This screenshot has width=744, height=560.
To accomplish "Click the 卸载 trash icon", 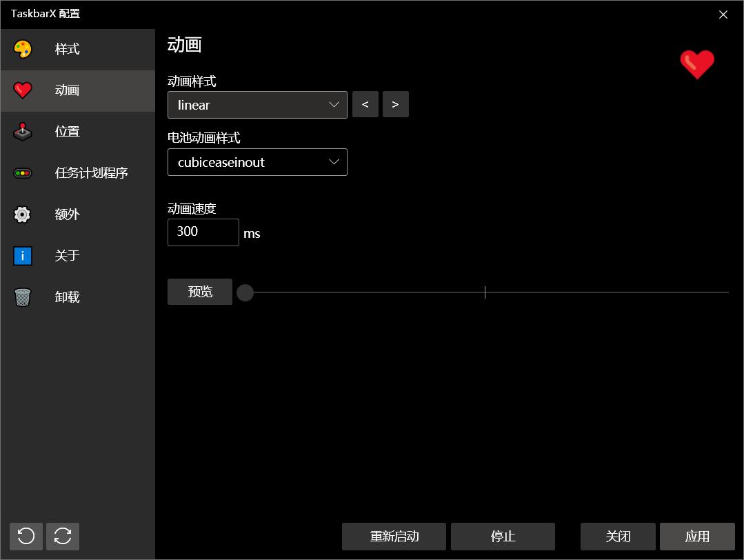I will coord(23,297).
